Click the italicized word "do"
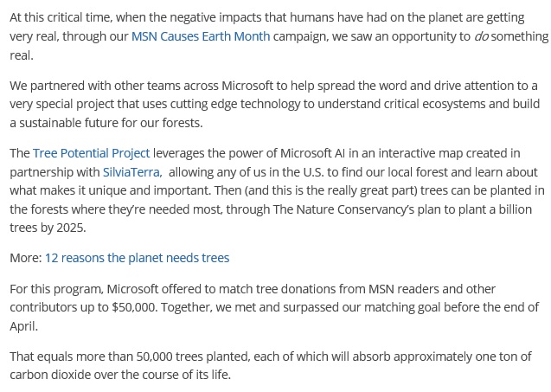Screen dimensions: 551x392 [481, 36]
